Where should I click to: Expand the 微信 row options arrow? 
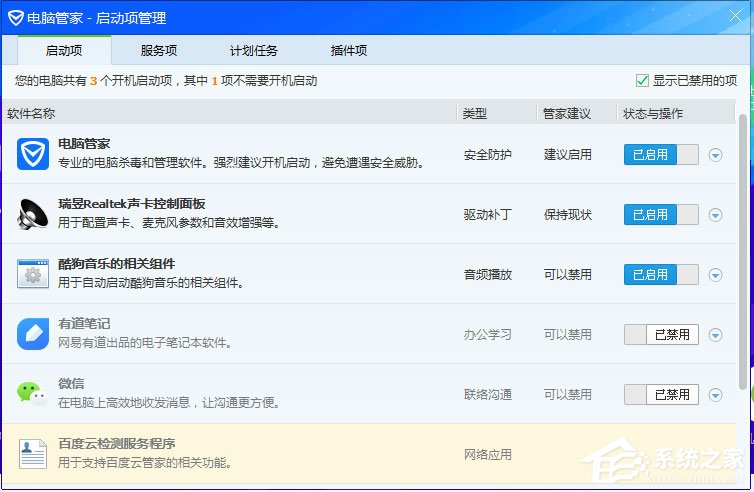tap(716, 395)
